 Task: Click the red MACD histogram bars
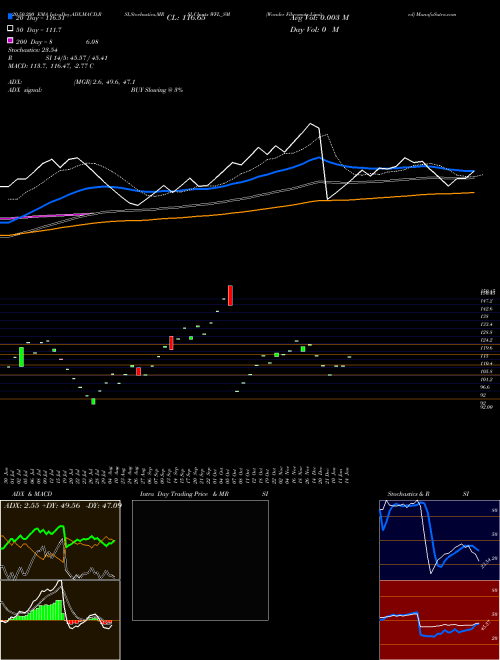pyautogui.click(x=72, y=622)
